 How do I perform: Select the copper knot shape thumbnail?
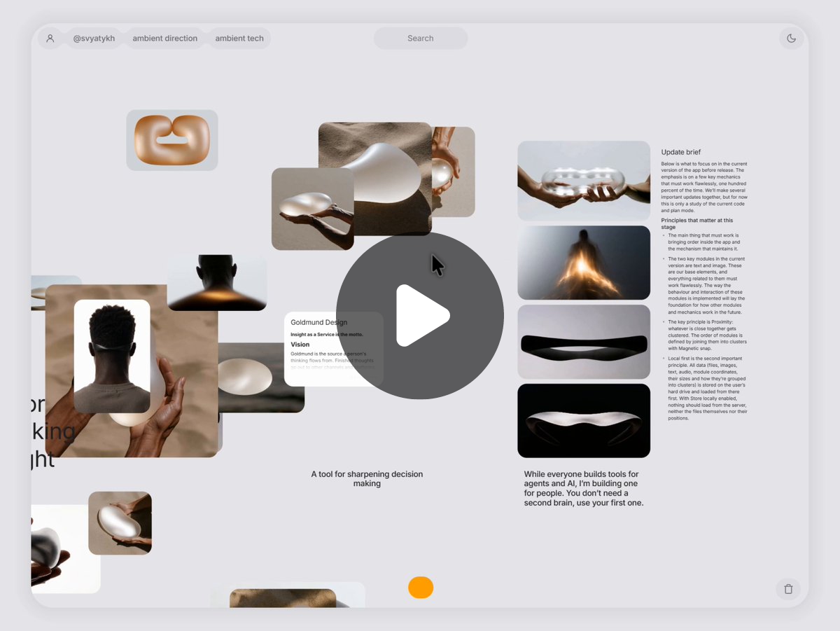172,140
